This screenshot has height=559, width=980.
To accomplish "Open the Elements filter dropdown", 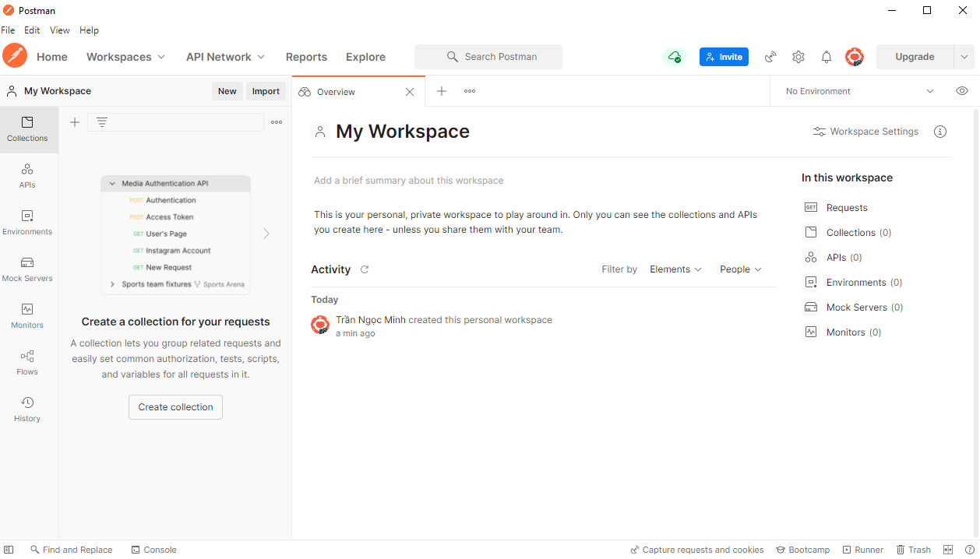I will (675, 269).
